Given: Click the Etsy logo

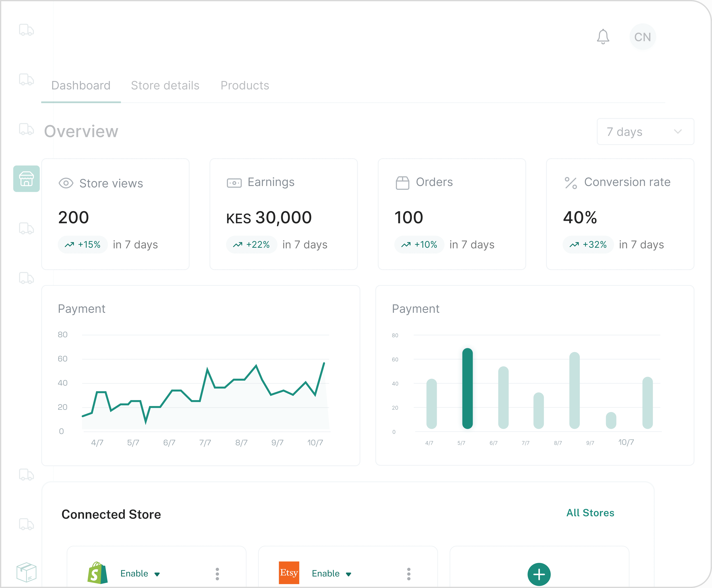Looking at the screenshot, I should pyautogui.click(x=289, y=573).
